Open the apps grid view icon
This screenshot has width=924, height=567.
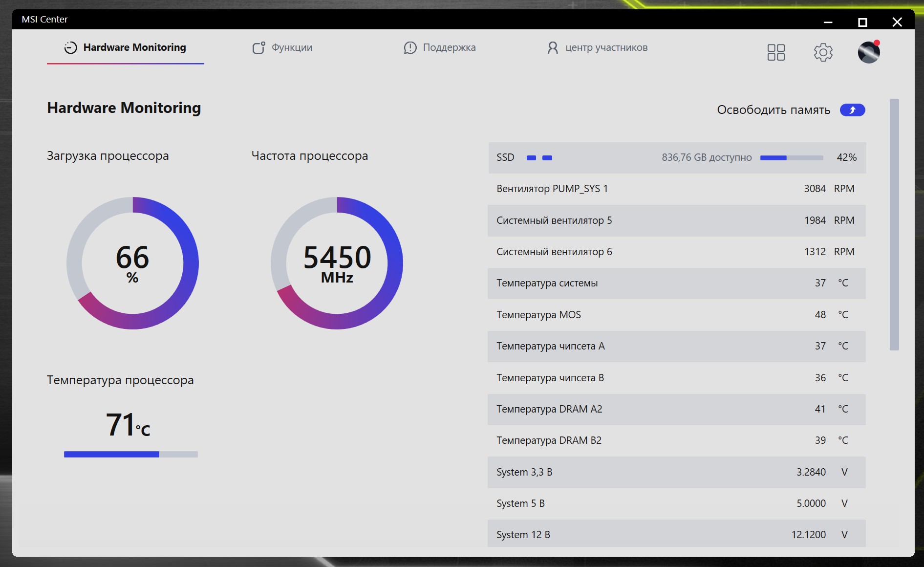click(x=776, y=52)
